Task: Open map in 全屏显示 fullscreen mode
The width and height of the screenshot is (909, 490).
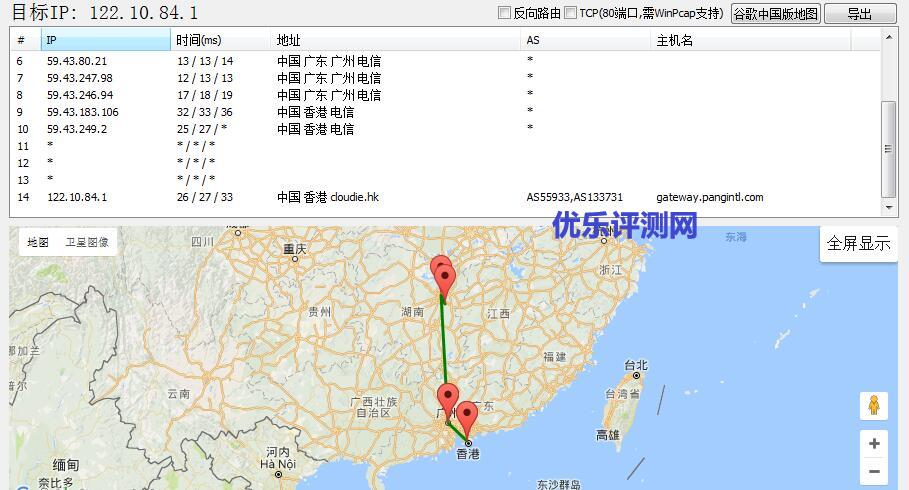Action: tap(858, 243)
